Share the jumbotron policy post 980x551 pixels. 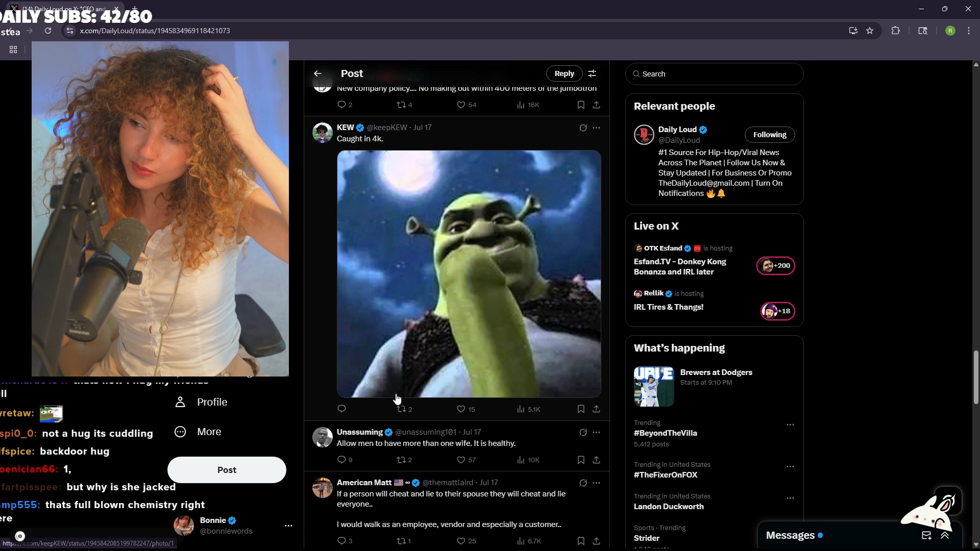coord(596,105)
